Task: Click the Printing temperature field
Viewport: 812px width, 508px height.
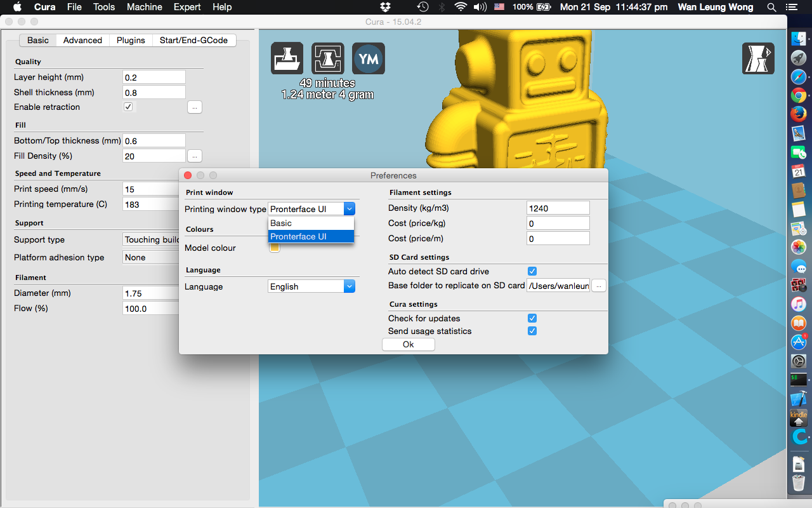Action: tap(151, 204)
